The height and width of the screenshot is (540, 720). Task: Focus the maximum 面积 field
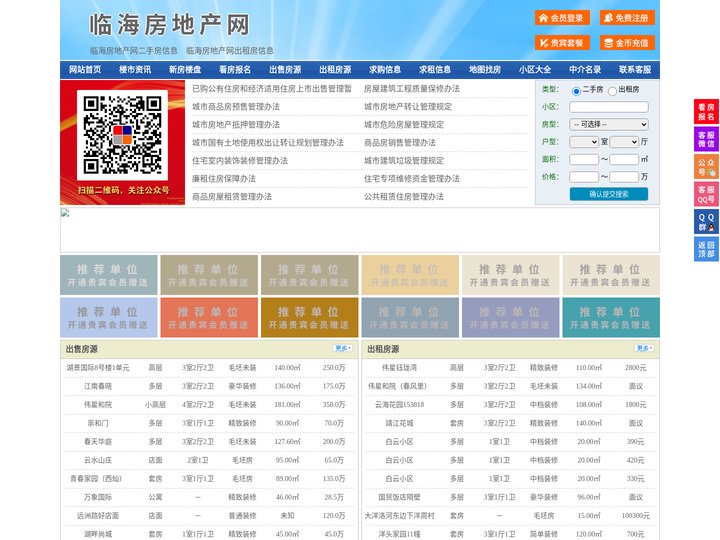pos(624,159)
